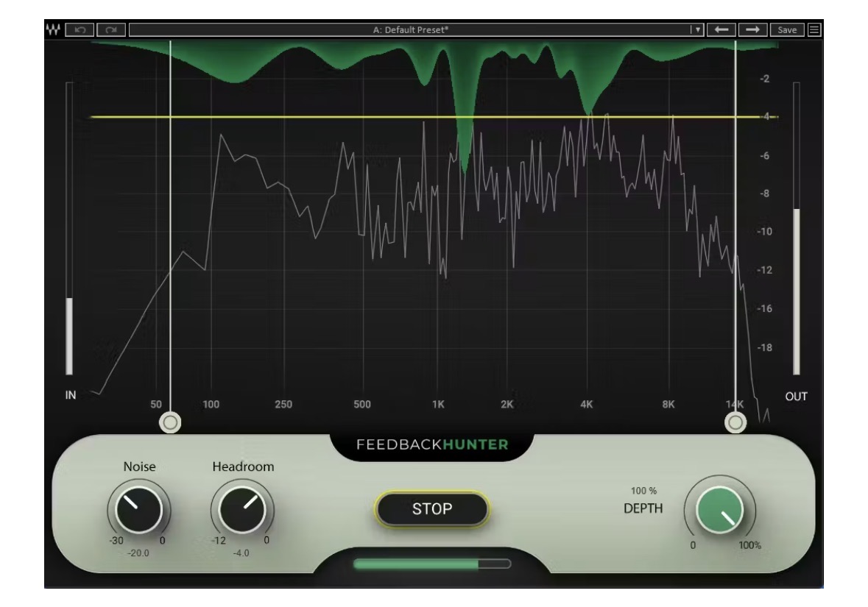
Task: Click the Headroom knob
Action: (242, 510)
